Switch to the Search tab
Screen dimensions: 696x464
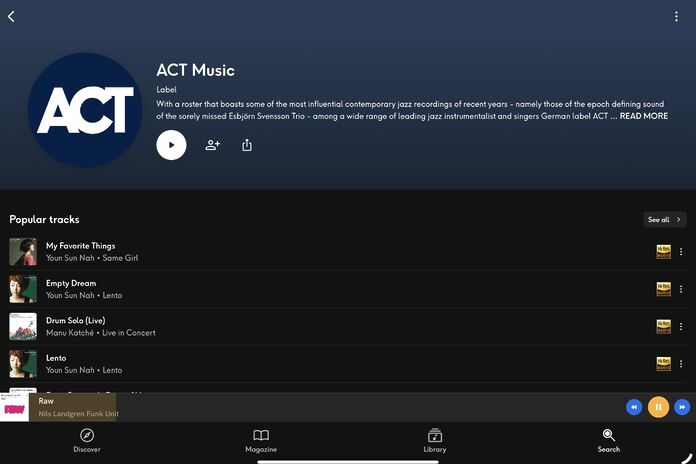(x=609, y=440)
